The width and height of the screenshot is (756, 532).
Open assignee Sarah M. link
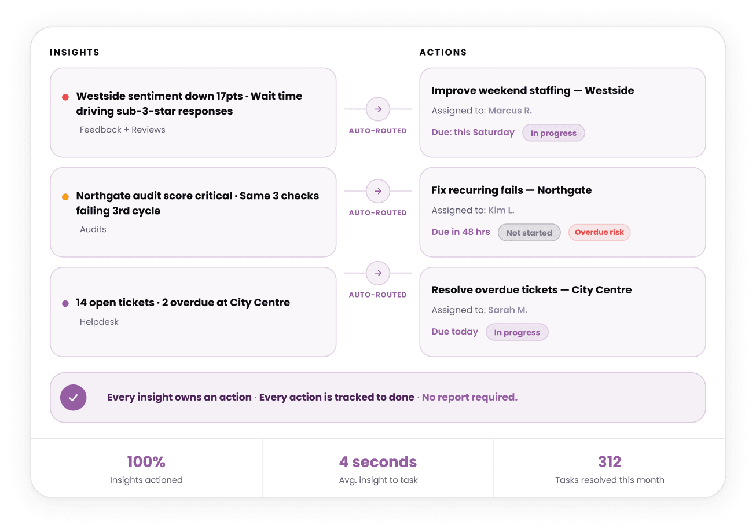tap(508, 310)
